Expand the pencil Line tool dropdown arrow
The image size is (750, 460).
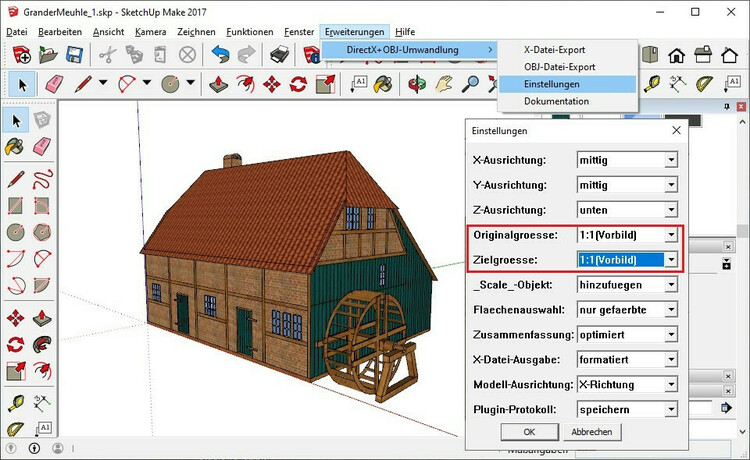[103, 83]
